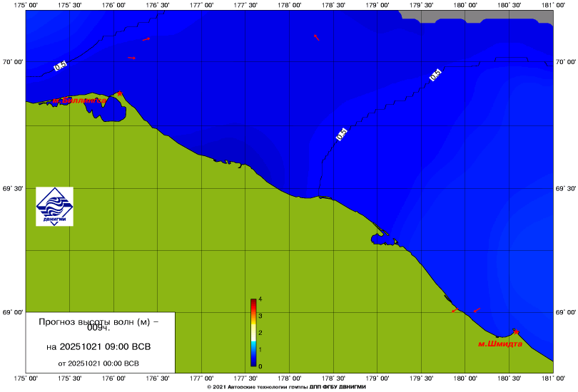Click the lagoon inlet near м.Биллингса

point(113,110)
